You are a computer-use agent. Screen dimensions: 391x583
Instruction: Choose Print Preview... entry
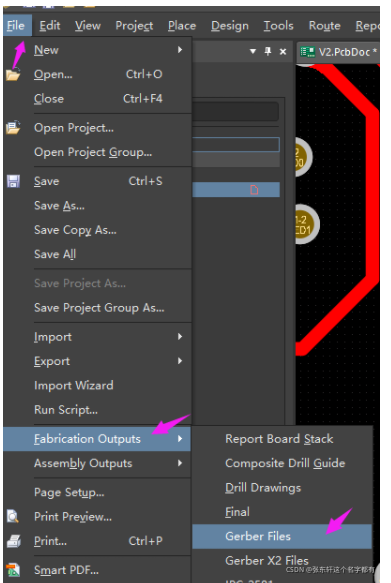click(97, 517)
